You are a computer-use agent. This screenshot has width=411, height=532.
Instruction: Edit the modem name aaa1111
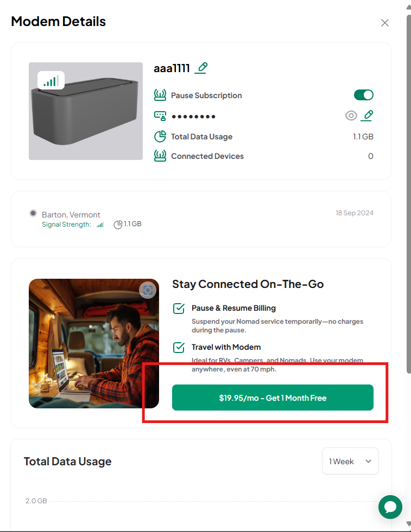pyautogui.click(x=201, y=68)
